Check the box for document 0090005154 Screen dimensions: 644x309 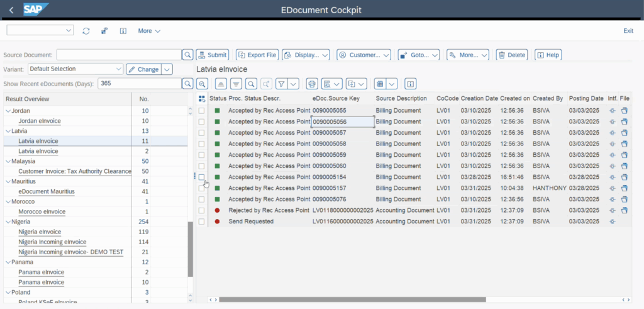click(x=202, y=177)
